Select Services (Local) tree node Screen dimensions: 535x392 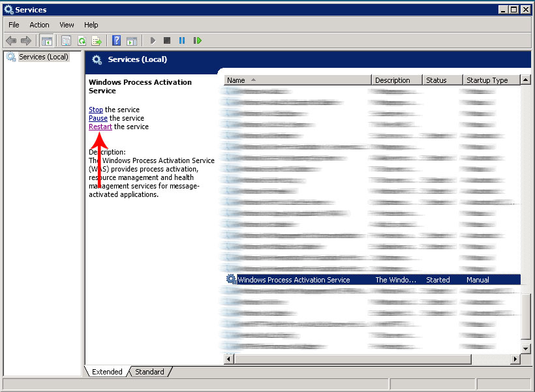(43, 57)
